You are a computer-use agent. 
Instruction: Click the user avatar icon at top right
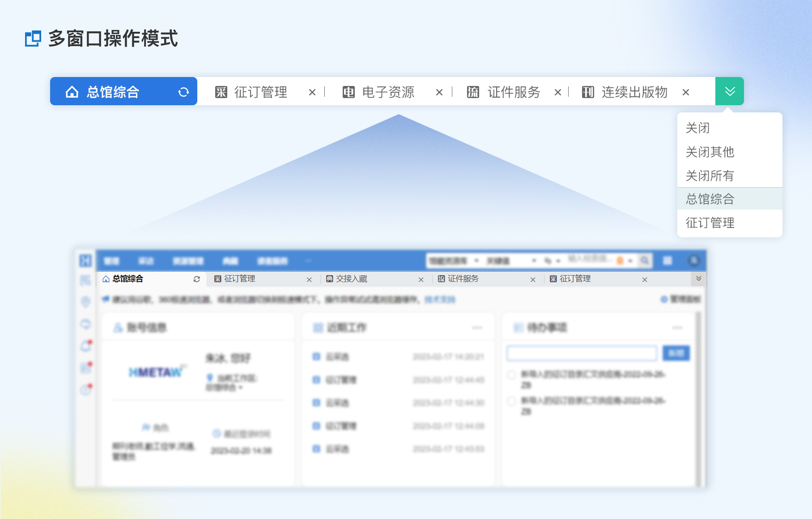[x=693, y=260]
